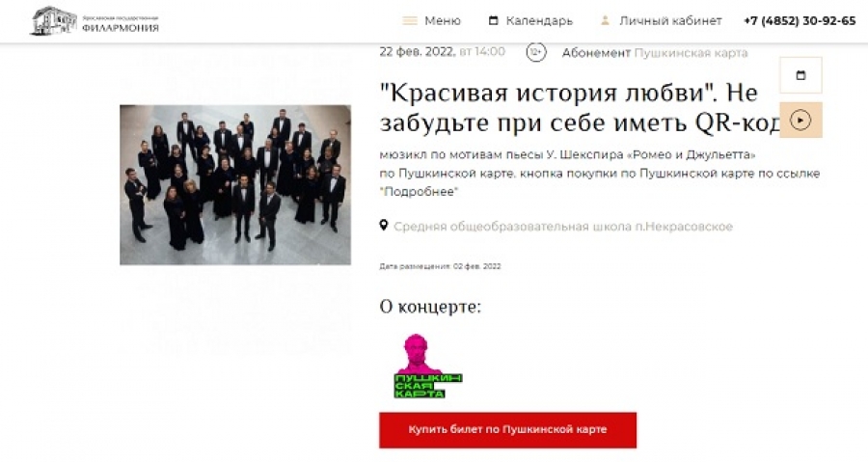Click the Philharmonic building logo icon
Screen dimensions: 868x462
(x=54, y=21)
